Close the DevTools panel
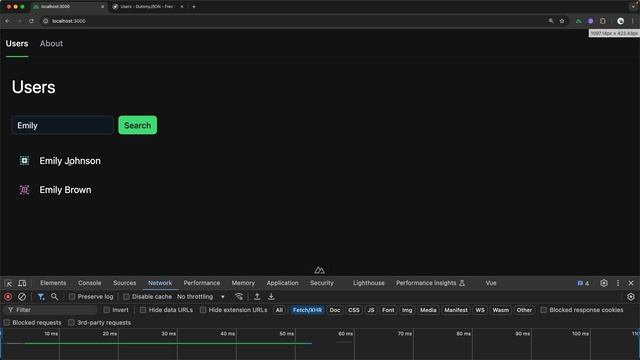 point(631,283)
